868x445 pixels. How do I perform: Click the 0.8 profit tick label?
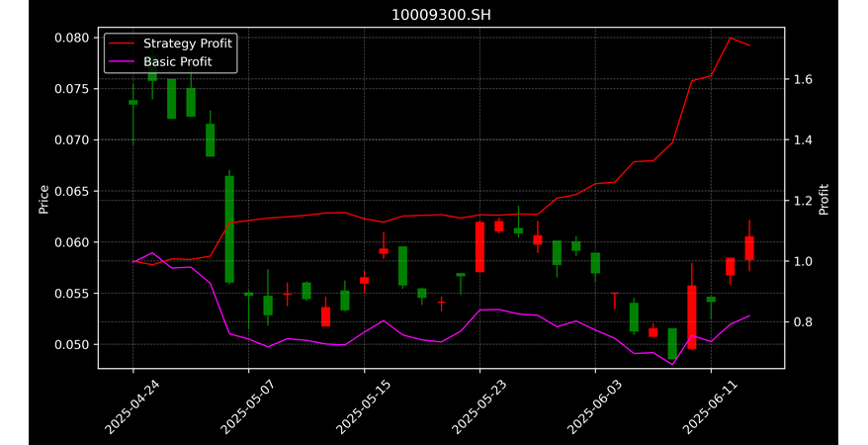(x=802, y=321)
